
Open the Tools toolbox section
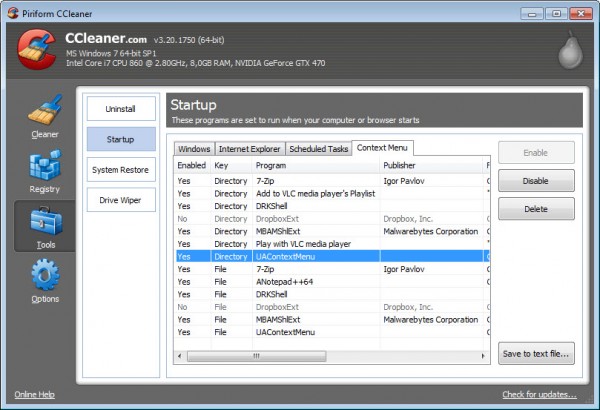coord(45,227)
